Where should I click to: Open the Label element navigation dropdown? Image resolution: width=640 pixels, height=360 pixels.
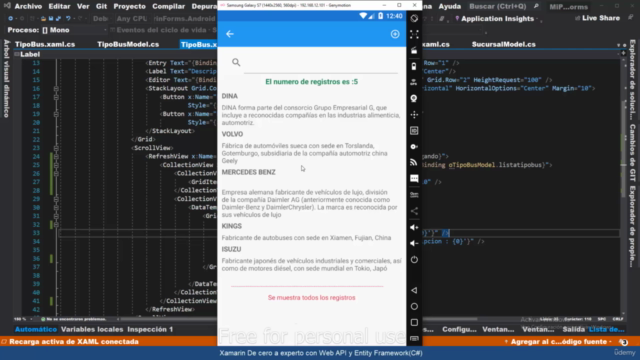coord(30,54)
